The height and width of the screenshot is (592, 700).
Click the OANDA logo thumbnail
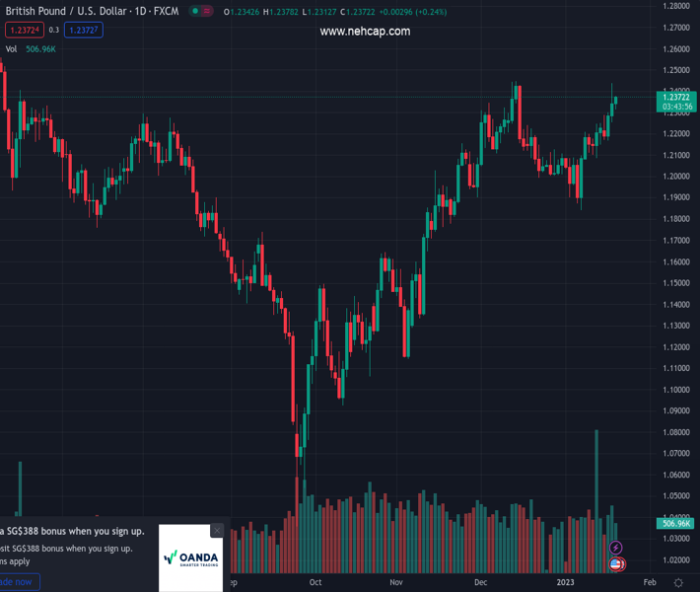[191, 558]
